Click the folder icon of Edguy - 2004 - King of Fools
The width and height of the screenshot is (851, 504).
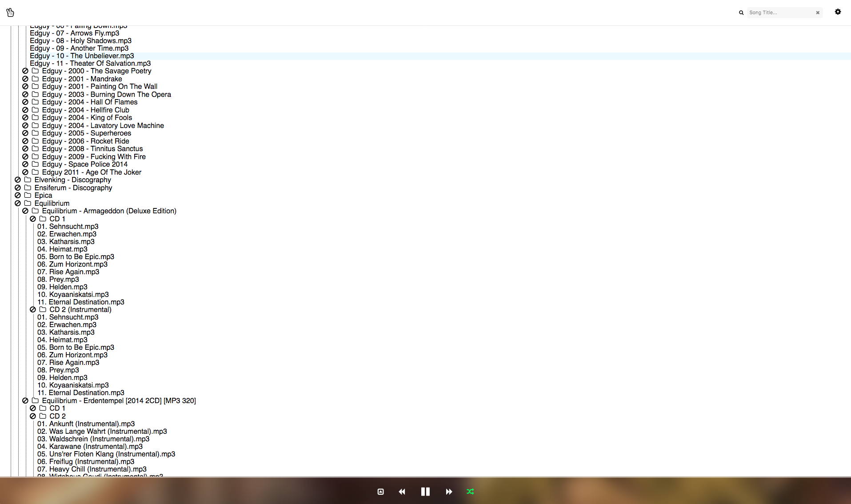[x=35, y=118]
